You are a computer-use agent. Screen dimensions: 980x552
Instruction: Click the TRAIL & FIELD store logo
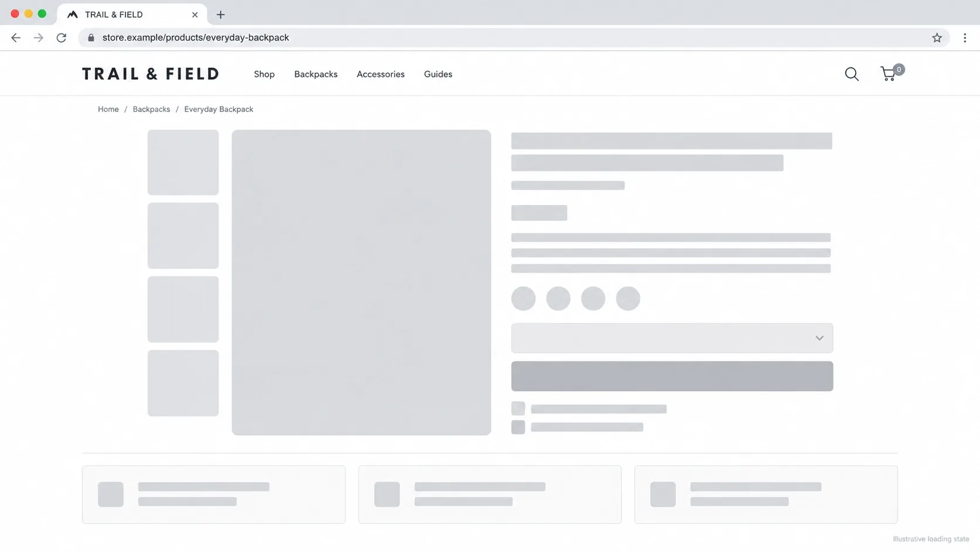coord(151,74)
